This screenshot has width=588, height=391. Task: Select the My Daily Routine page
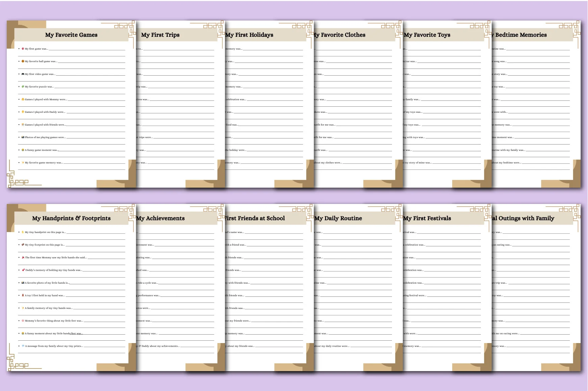coord(359,287)
